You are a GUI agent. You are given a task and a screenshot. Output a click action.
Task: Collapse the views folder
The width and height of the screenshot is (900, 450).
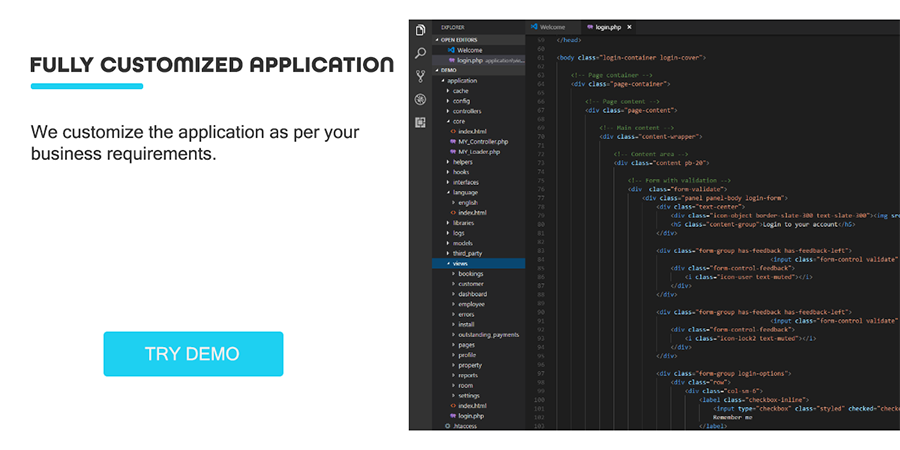pyautogui.click(x=460, y=263)
